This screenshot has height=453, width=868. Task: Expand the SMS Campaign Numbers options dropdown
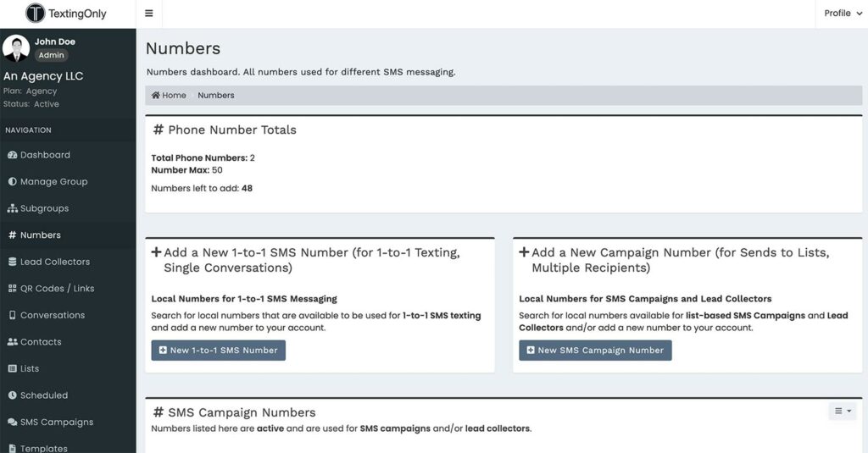click(x=843, y=411)
